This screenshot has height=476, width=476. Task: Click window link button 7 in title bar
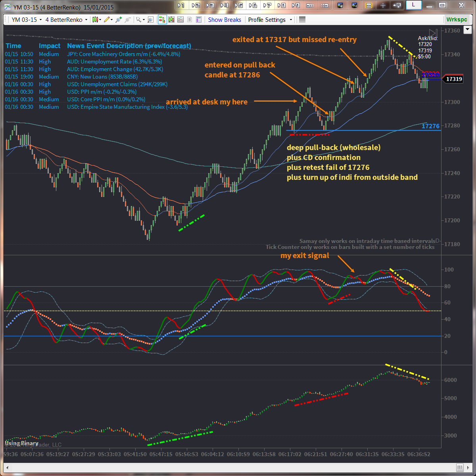coord(267,5)
